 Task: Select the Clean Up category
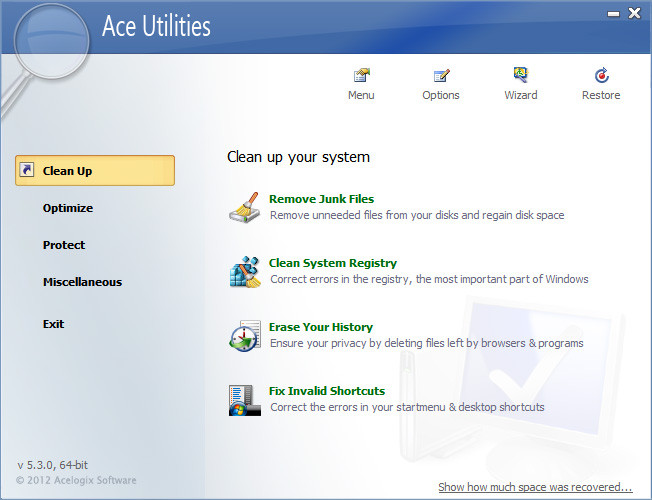coord(95,171)
